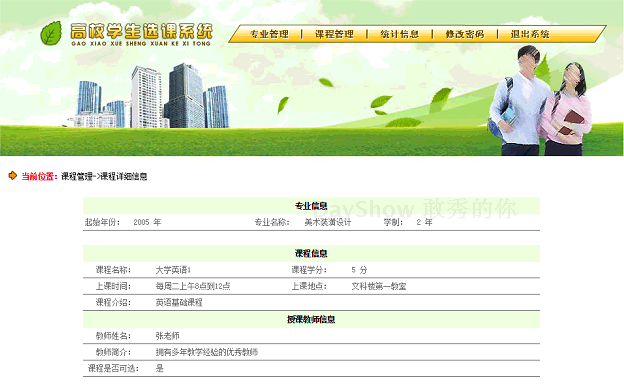The height and width of the screenshot is (390, 624).
Task: Click the 高校学生选课系统 title logo
Action: click(141, 34)
